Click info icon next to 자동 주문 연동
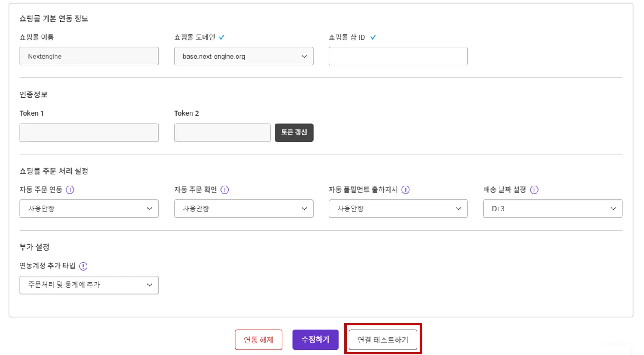This screenshot has width=644, height=355. click(70, 190)
